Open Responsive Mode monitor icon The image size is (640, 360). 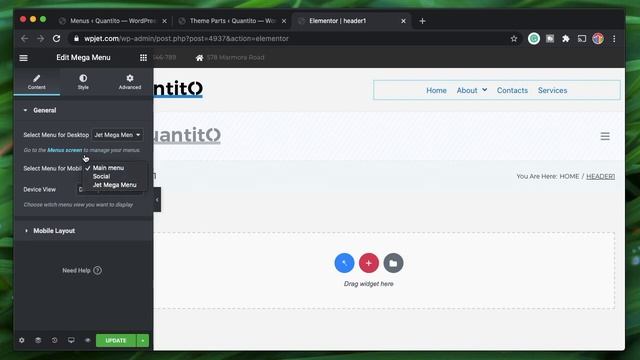pyautogui.click(x=71, y=340)
